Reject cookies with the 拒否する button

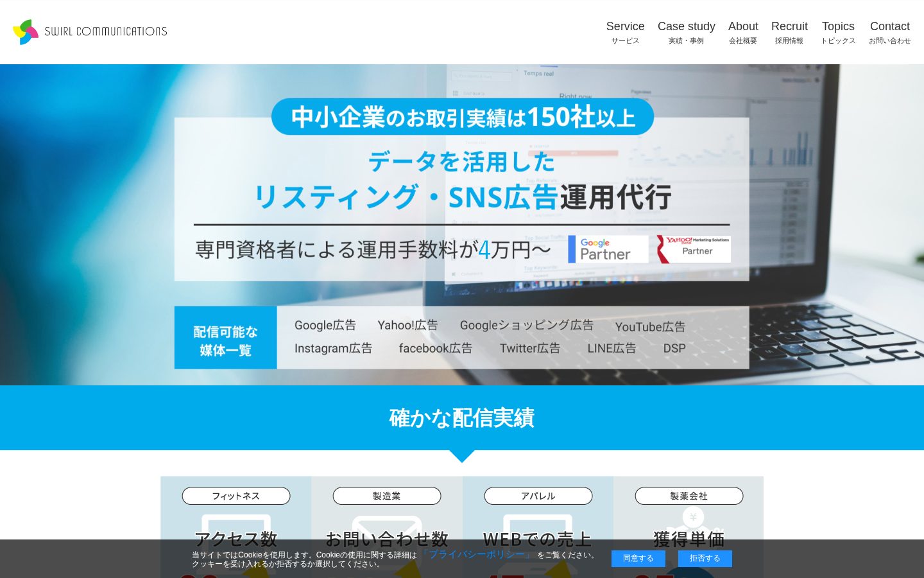coord(705,559)
